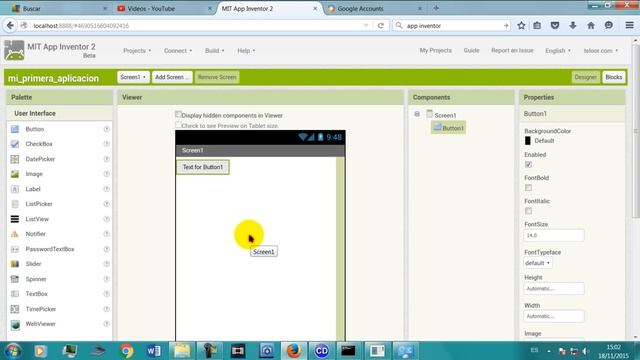Image resolution: width=640 pixels, height=360 pixels.
Task: Switch to the Designer view button
Action: 586,77
